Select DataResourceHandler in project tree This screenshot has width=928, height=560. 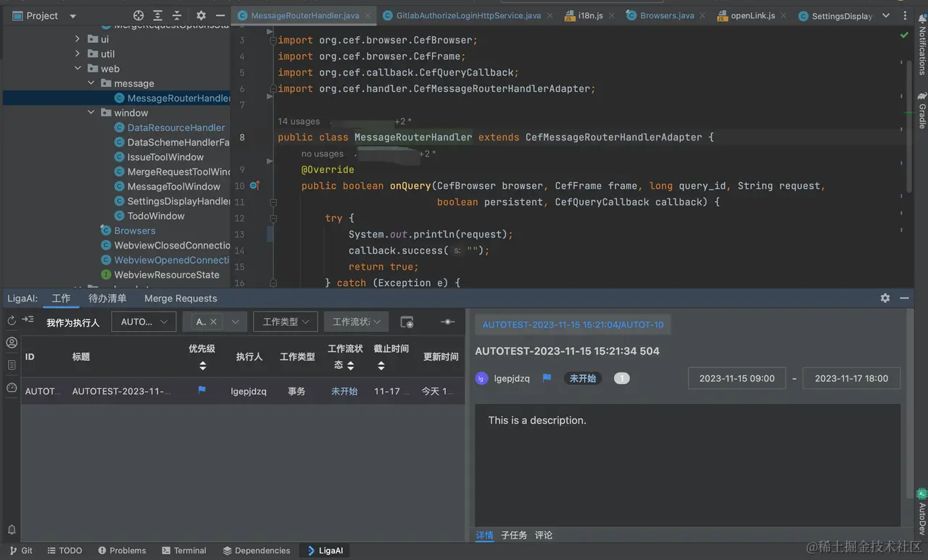tap(176, 128)
